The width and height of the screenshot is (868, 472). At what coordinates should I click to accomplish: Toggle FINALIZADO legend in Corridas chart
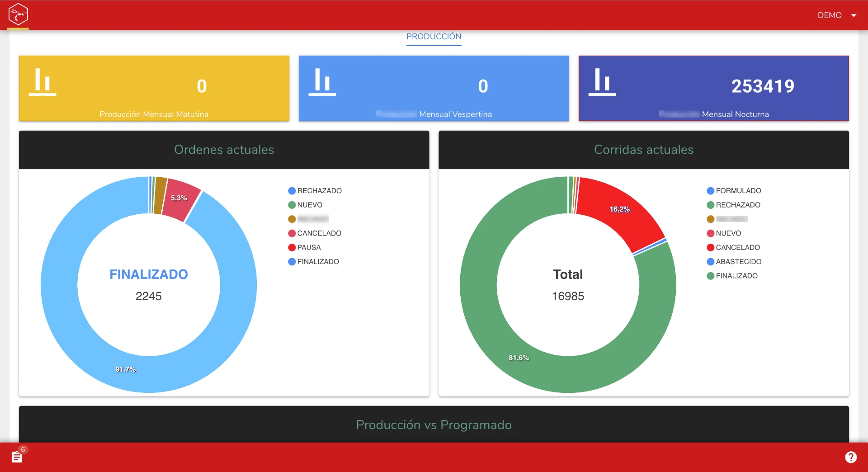click(x=732, y=276)
